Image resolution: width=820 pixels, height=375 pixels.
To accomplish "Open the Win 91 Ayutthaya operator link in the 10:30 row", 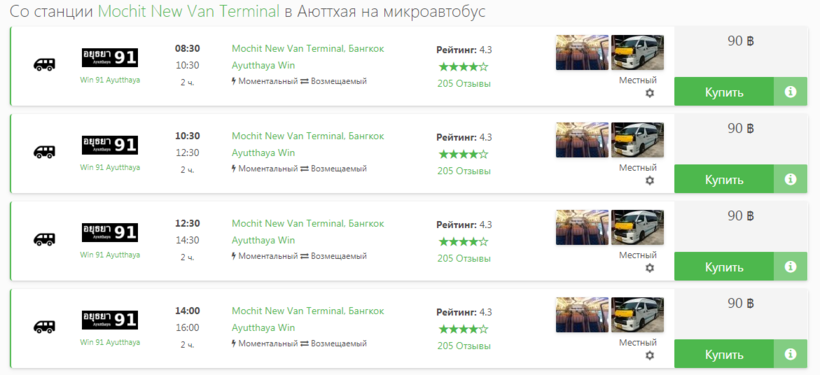I will tap(110, 167).
